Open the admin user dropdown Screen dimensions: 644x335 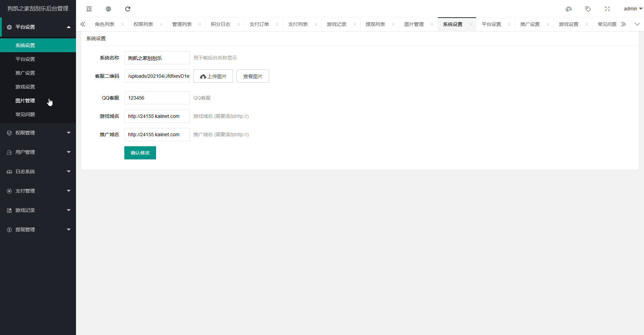point(633,9)
